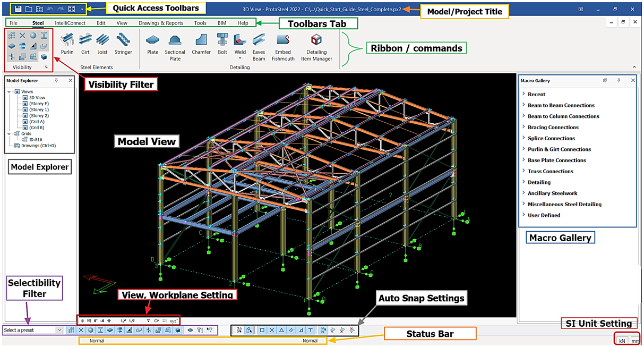Toggle the kN unit setting button
Viewport: 644px width, 347px height.
[622, 340]
